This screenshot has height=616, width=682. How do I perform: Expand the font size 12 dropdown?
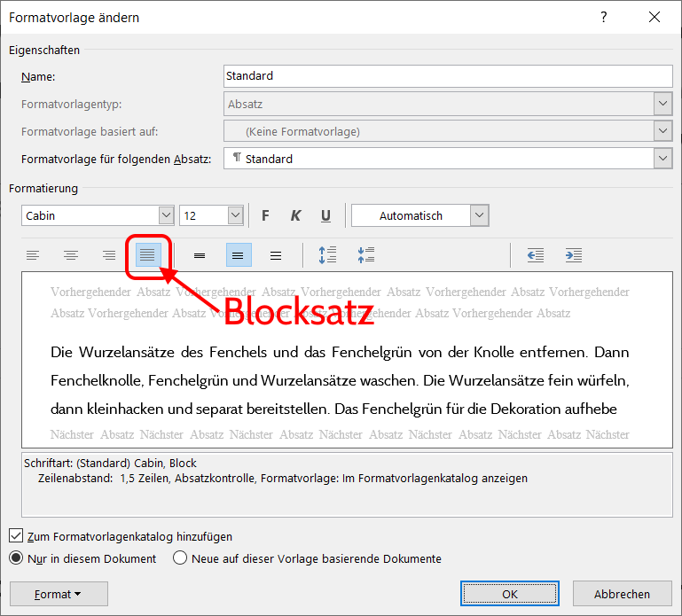[235, 215]
